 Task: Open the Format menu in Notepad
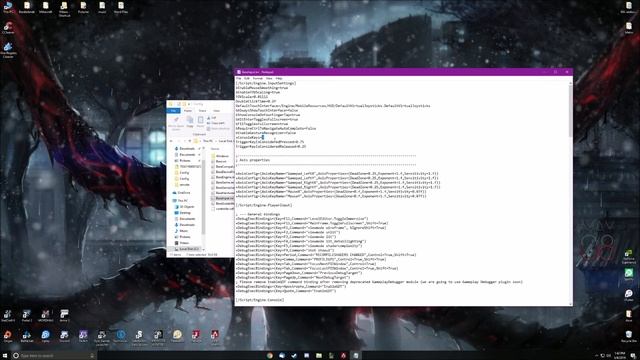[258, 78]
